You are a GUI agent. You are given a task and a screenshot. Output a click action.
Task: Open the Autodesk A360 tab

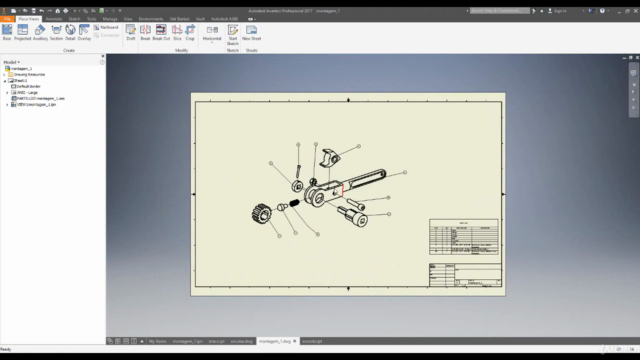[x=224, y=19]
